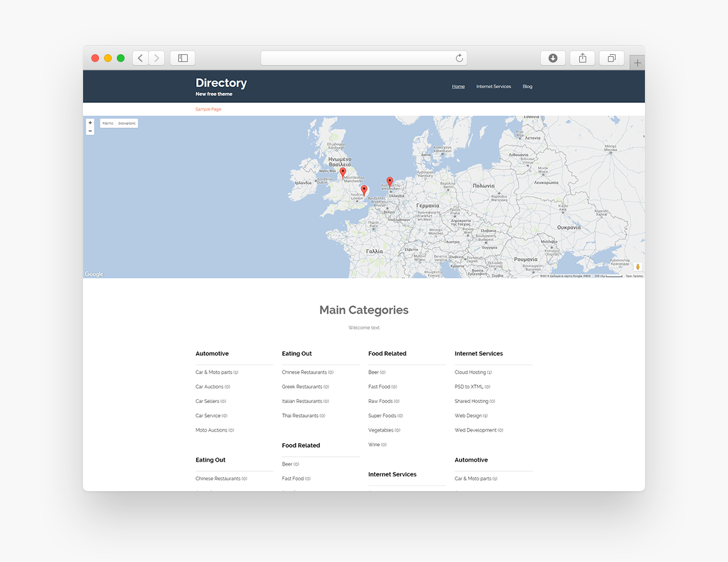Click the Web Design (1) category link
The width and height of the screenshot is (728, 562).
(471, 415)
